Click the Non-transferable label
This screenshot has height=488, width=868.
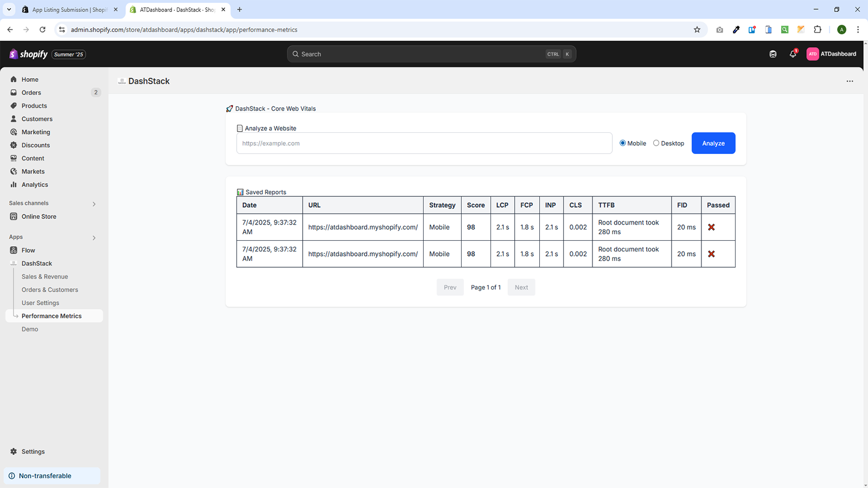pos(45,476)
